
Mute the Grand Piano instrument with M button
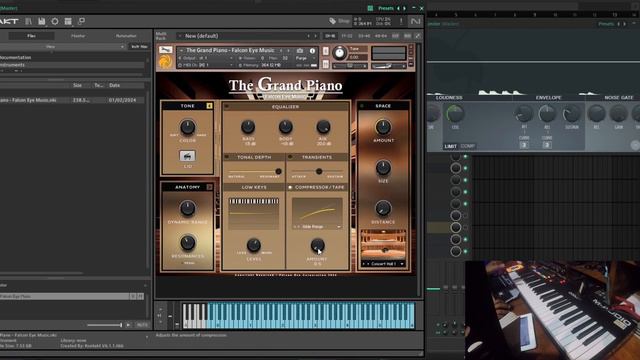[325, 64]
